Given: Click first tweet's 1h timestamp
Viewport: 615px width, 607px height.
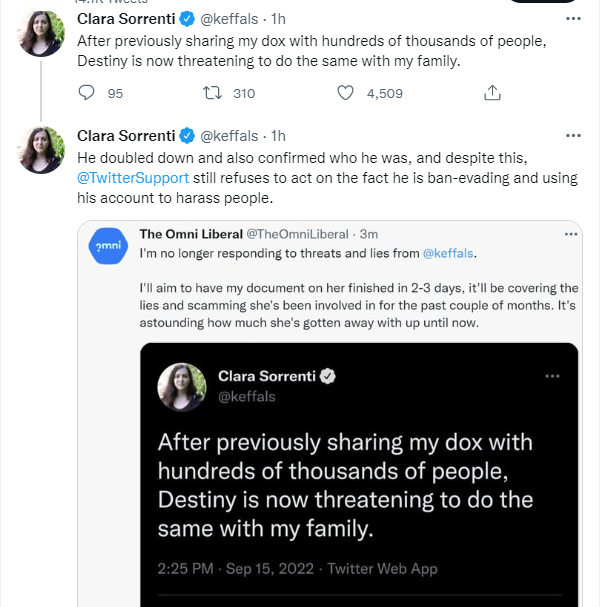Looking at the screenshot, I should point(278,19).
